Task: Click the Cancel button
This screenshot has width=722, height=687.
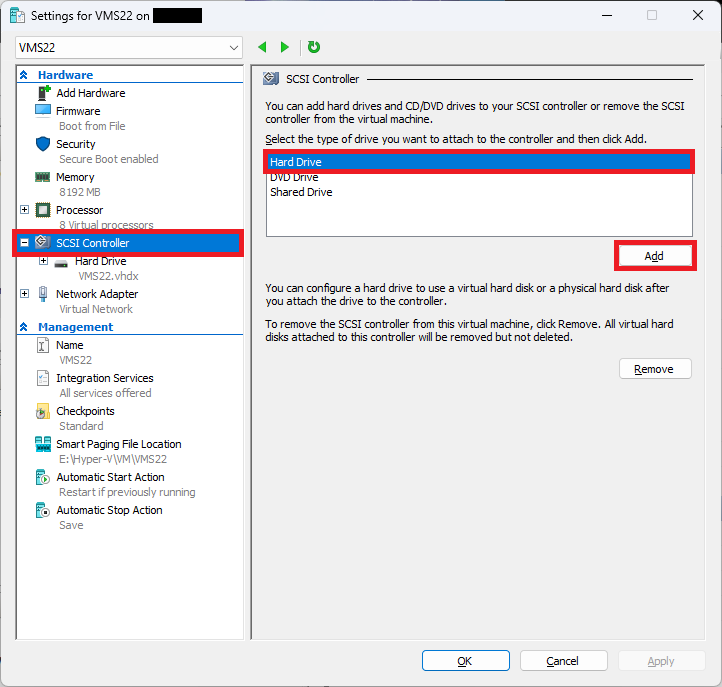Action: coord(564,661)
